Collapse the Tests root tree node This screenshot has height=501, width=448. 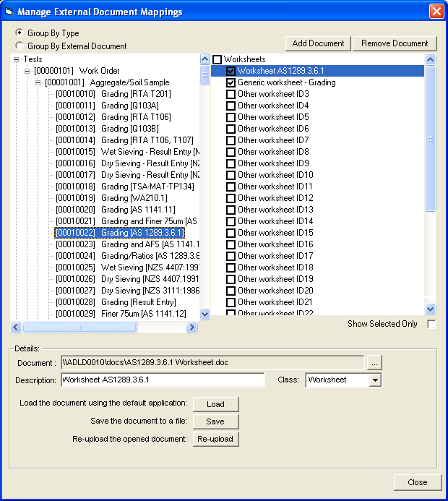[x=17, y=59]
